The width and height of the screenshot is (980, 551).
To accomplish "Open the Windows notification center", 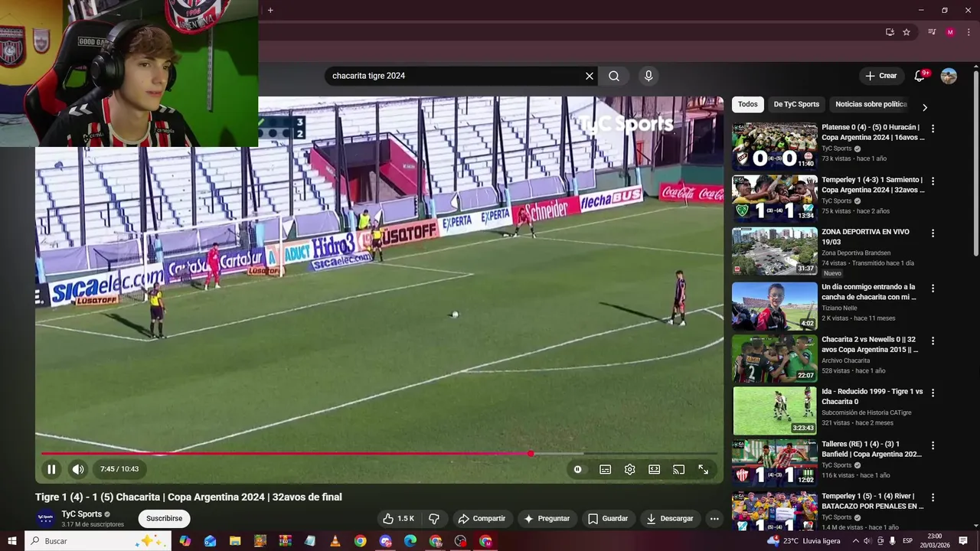I will pyautogui.click(x=963, y=541).
